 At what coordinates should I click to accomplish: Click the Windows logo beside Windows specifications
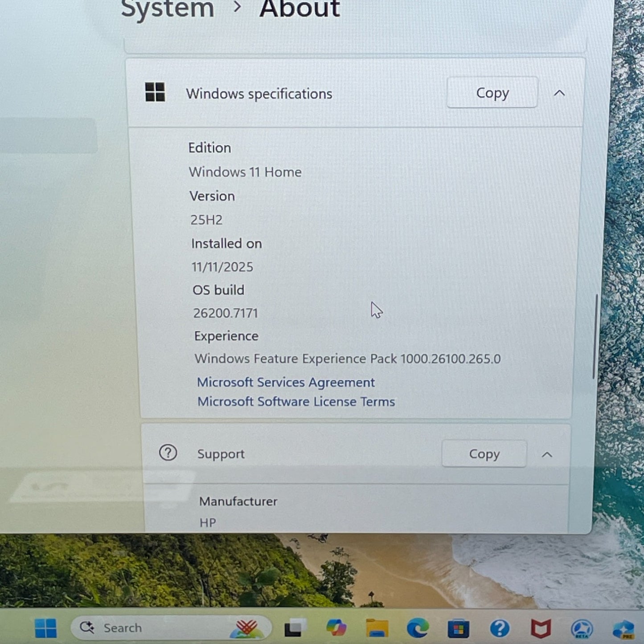155,92
